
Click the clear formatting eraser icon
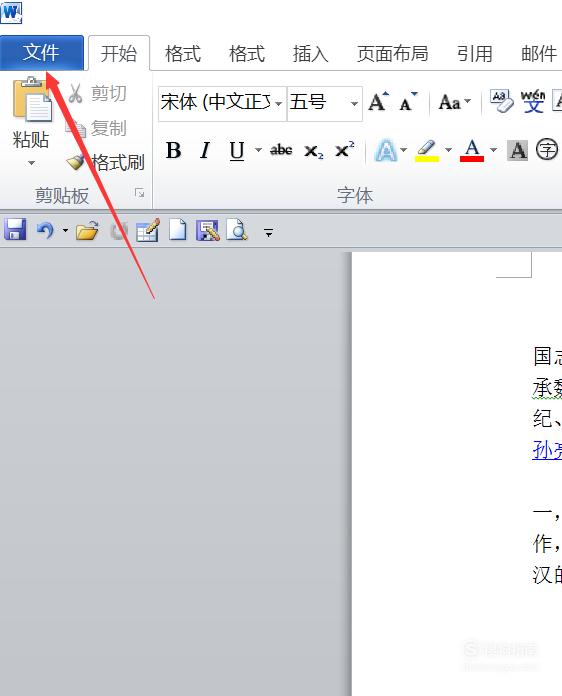(x=502, y=102)
